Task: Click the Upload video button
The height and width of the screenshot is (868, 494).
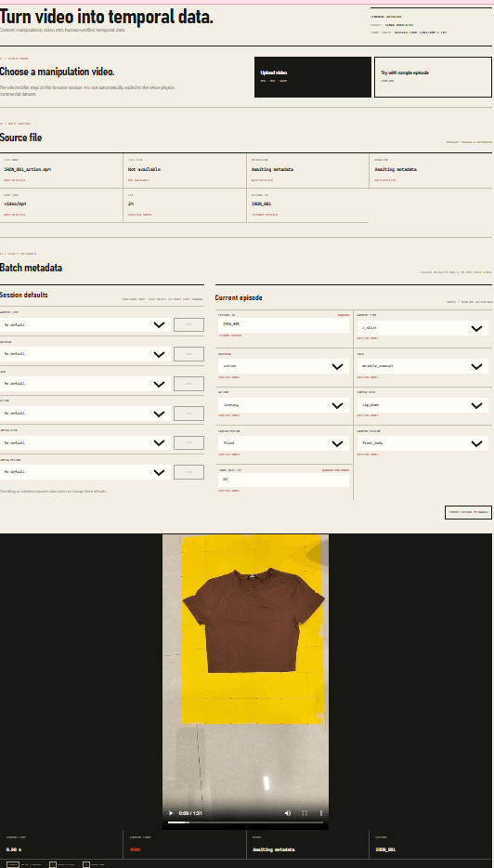Action: point(313,77)
